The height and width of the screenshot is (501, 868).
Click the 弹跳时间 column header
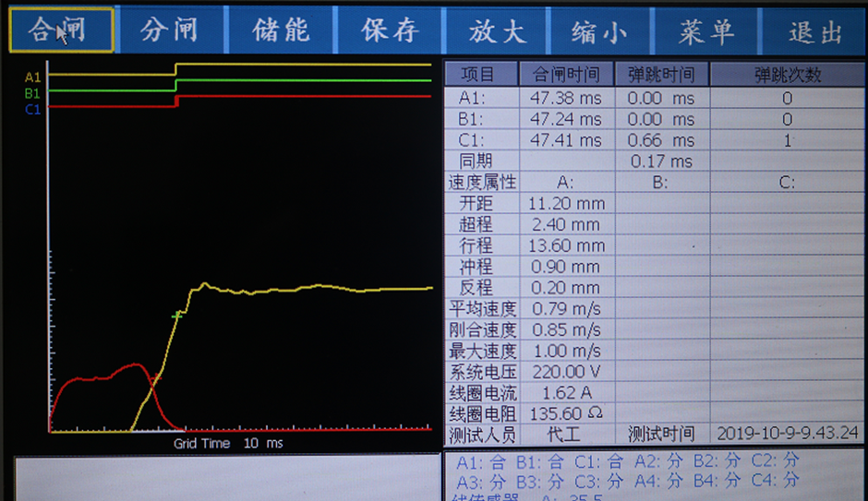click(x=660, y=75)
